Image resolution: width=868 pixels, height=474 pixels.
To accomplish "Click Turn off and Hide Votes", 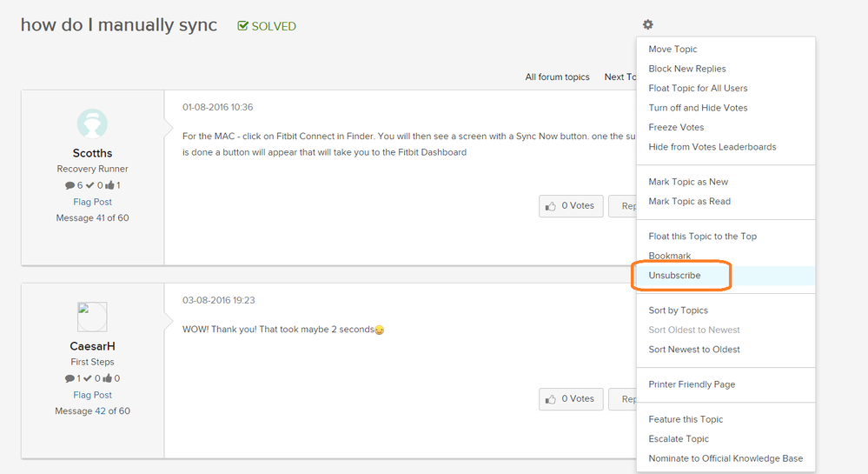I will click(698, 108).
